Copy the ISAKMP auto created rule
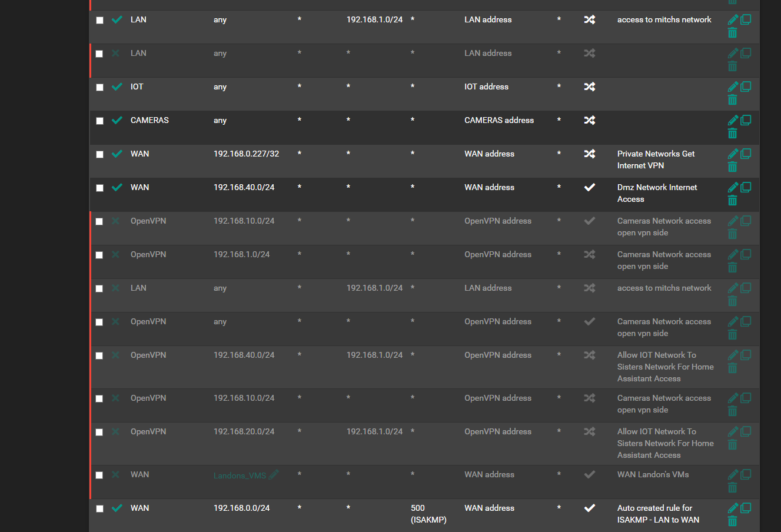This screenshot has height=532, width=781. pyautogui.click(x=746, y=508)
